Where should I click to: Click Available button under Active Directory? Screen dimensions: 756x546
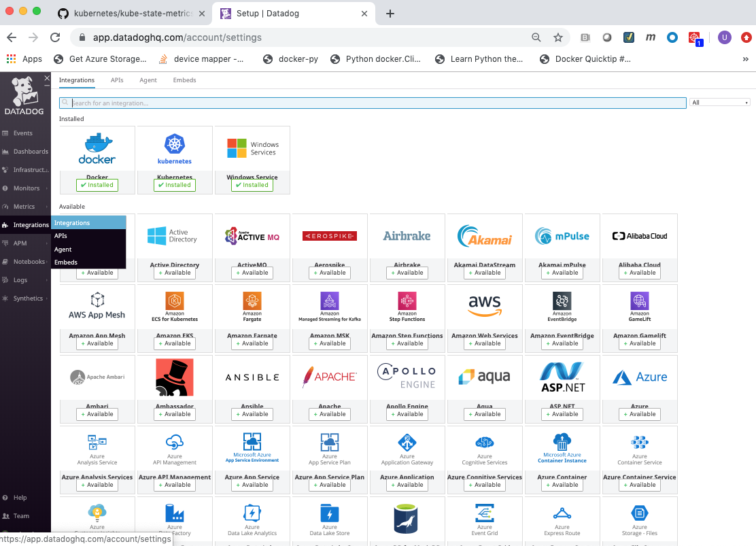click(x=175, y=273)
